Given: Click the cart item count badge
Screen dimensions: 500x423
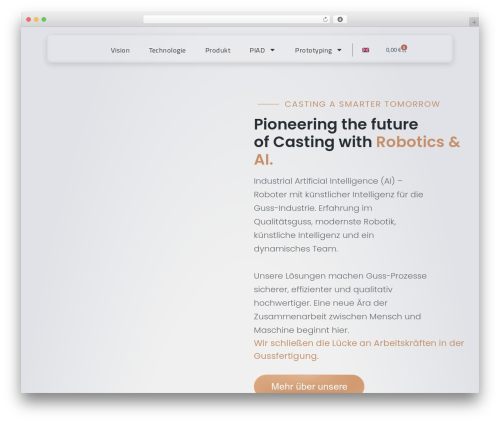Looking at the screenshot, I should pos(404,47).
